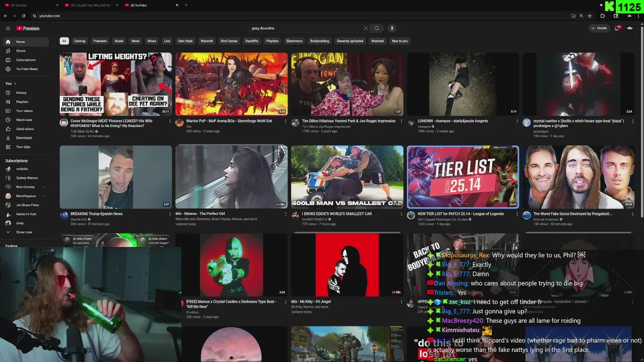Expand the You section chevron
This screenshot has height=362, width=644.
click(x=15, y=83)
